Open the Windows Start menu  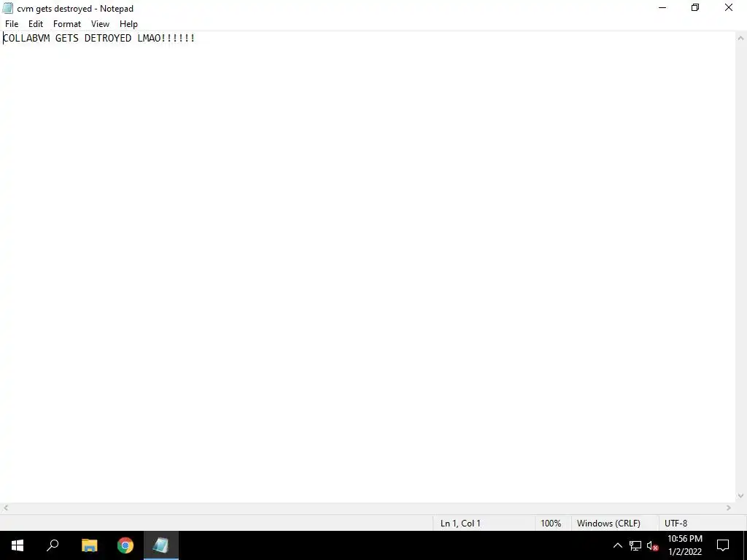pyautogui.click(x=18, y=545)
